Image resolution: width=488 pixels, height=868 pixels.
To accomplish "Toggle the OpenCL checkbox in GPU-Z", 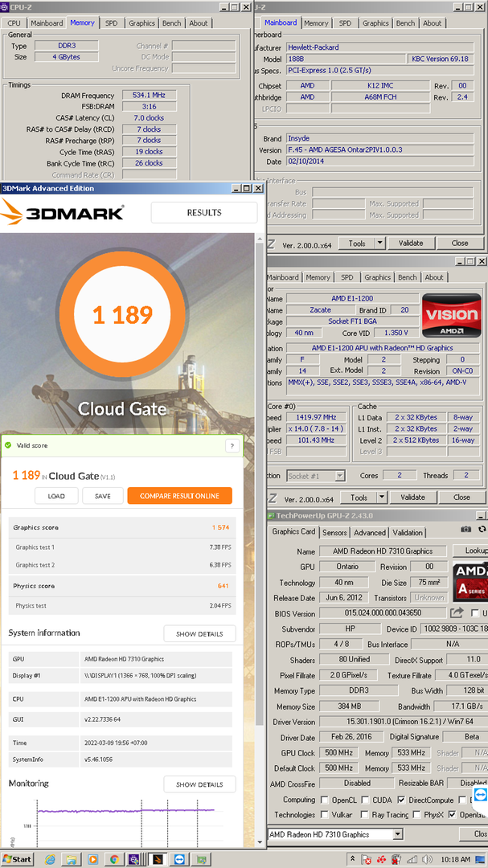I will (325, 800).
